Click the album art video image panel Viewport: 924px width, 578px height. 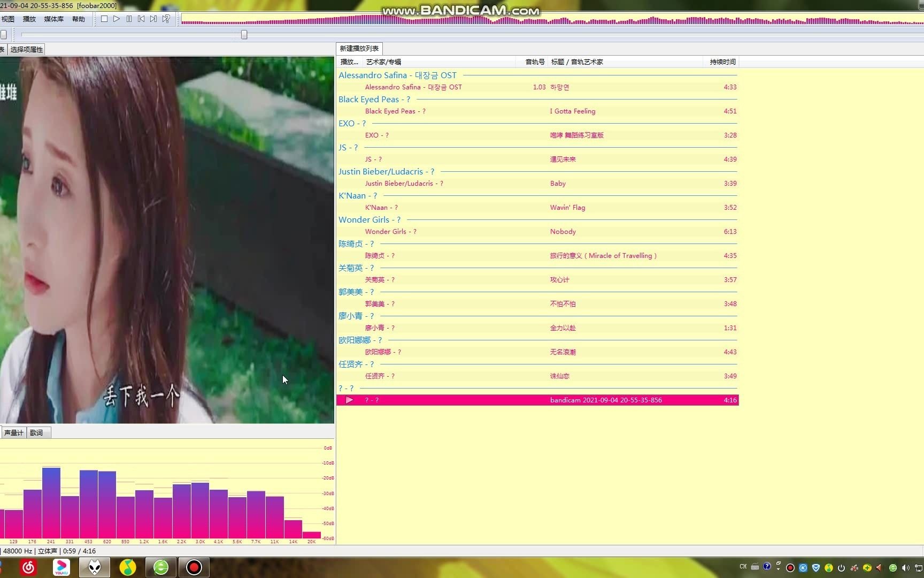[x=167, y=240]
